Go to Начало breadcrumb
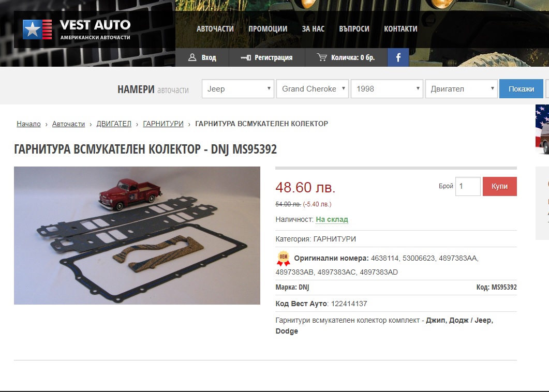 pyautogui.click(x=28, y=124)
